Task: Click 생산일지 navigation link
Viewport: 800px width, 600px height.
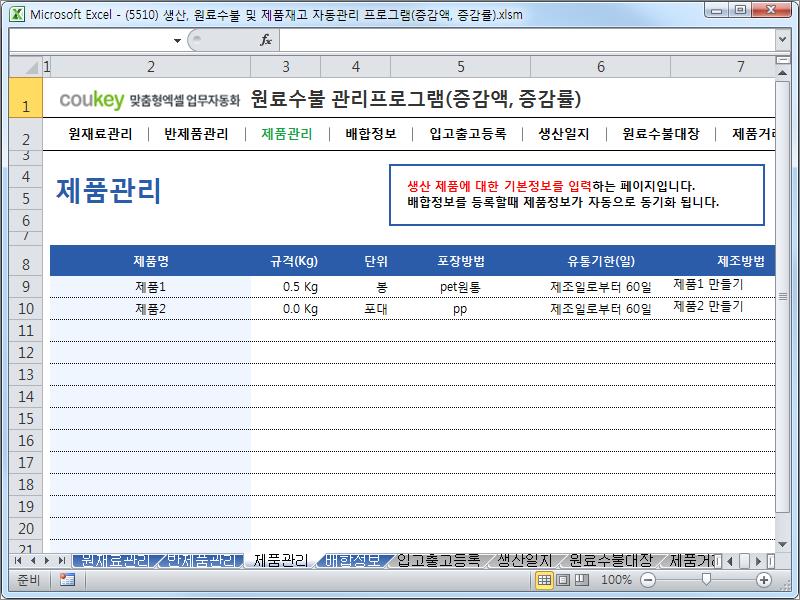Action: point(564,134)
